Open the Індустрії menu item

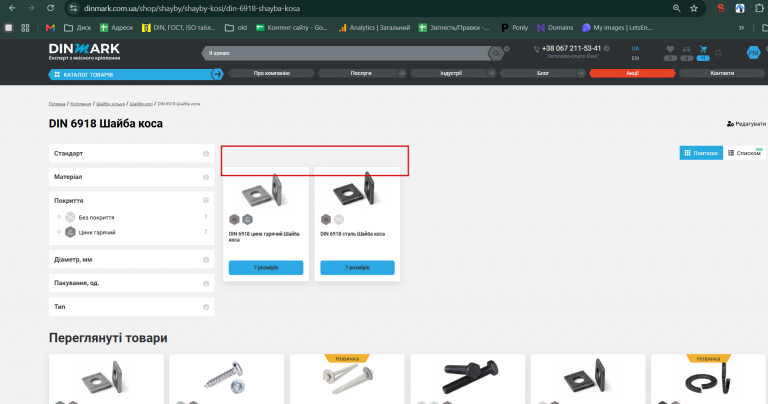pos(451,73)
